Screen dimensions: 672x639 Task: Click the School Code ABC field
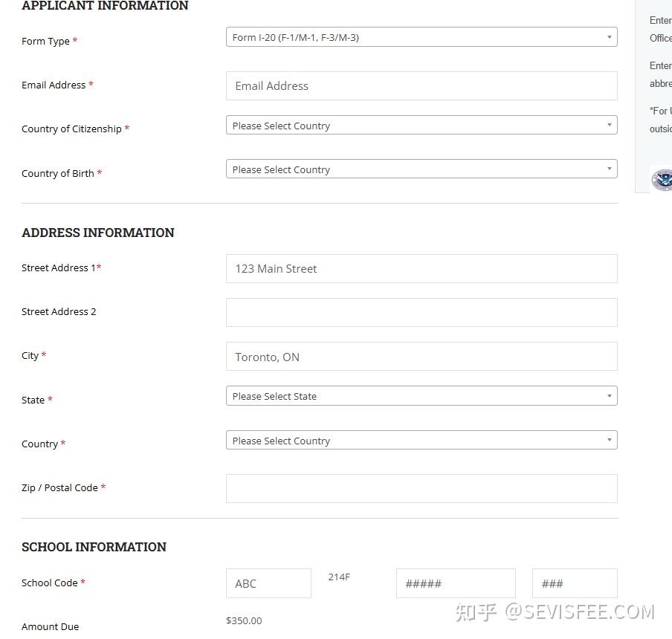[x=268, y=583]
